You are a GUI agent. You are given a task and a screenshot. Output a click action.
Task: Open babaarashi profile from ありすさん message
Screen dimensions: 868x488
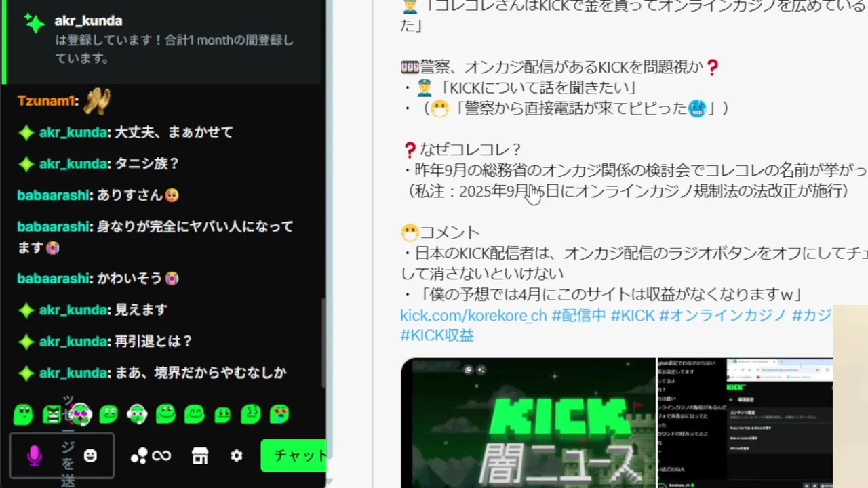tap(54, 195)
